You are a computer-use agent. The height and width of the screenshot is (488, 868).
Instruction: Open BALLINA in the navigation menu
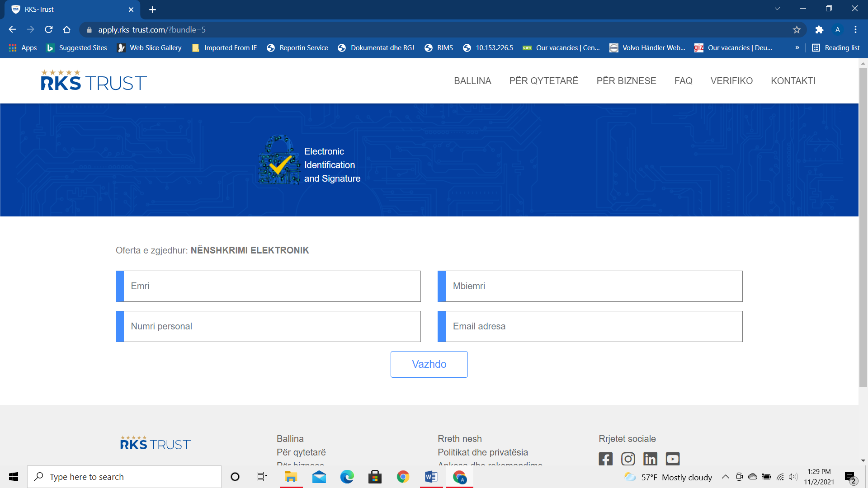472,81
